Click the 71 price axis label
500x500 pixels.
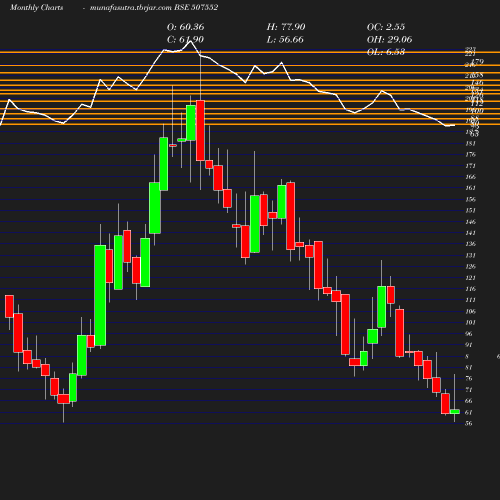point(469,390)
